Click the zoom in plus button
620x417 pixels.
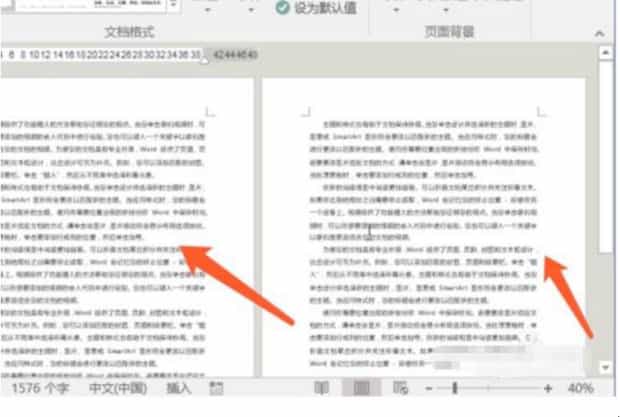click(547, 388)
